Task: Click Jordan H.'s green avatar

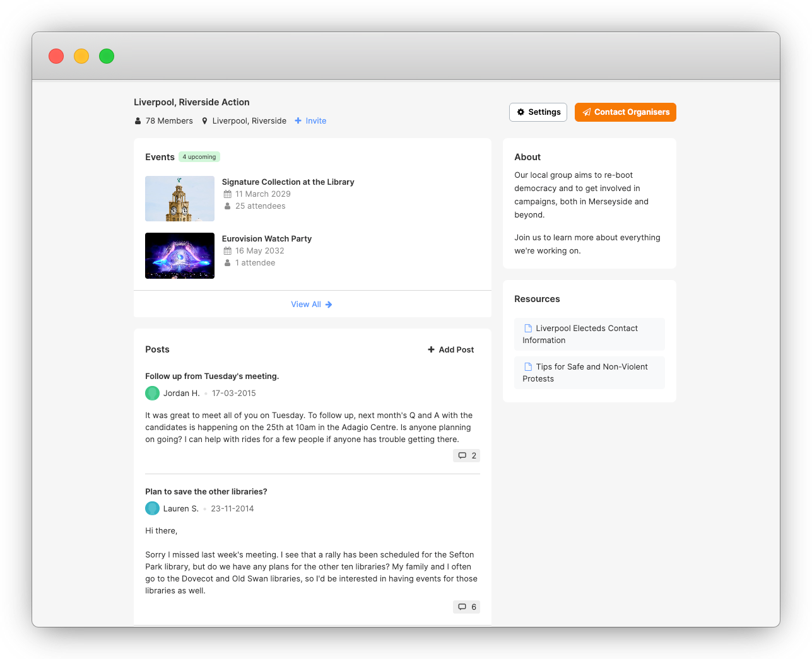Action: [152, 393]
